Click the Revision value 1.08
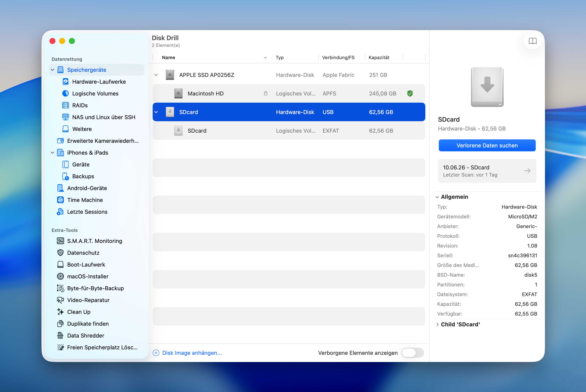Image resolution: width=586 pixels, height=392 pixels. (532, 246)
